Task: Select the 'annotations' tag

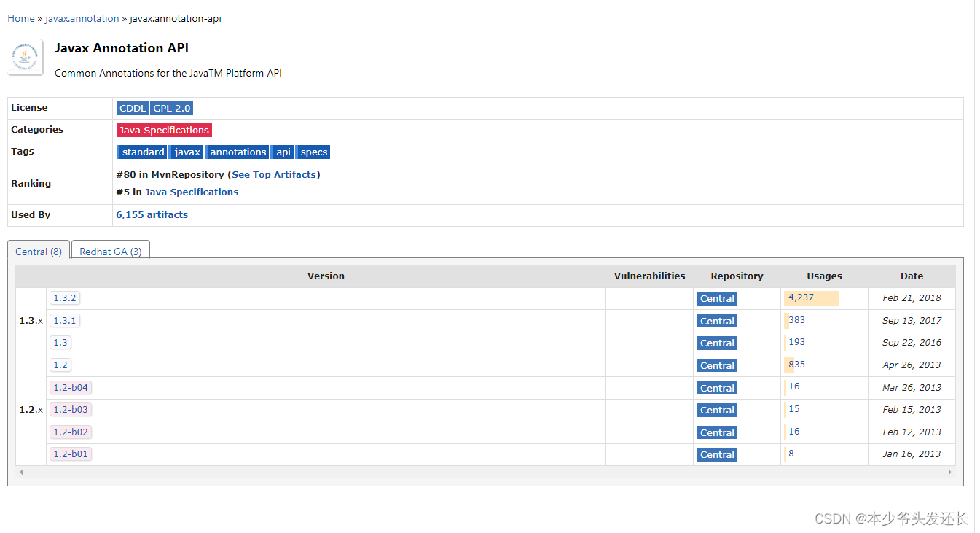Action: pos(238,152)
